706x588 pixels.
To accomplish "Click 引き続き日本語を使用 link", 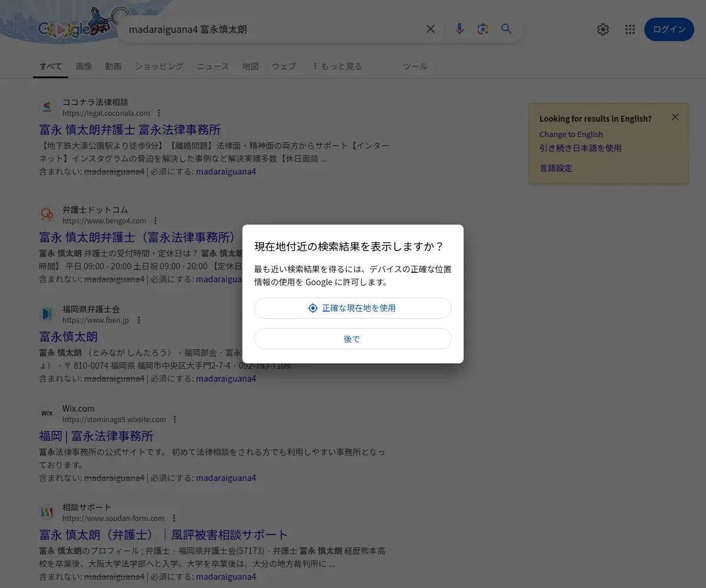I will (580, 148).
